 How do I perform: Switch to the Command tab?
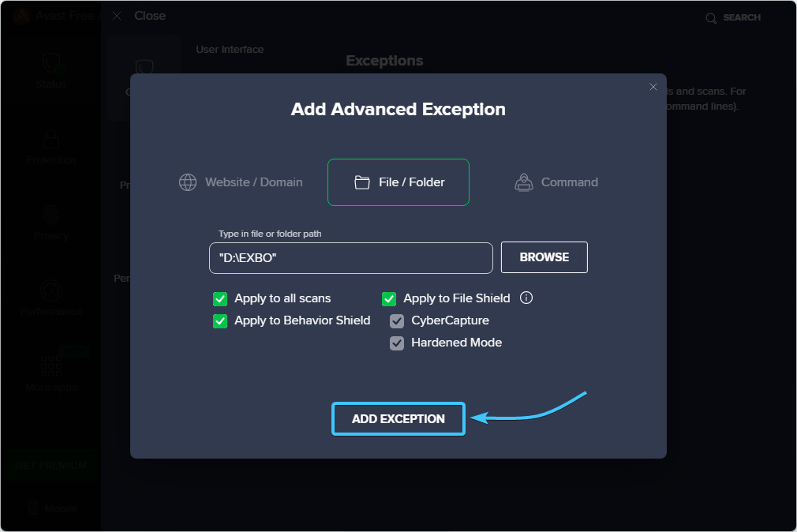point(556,182)
